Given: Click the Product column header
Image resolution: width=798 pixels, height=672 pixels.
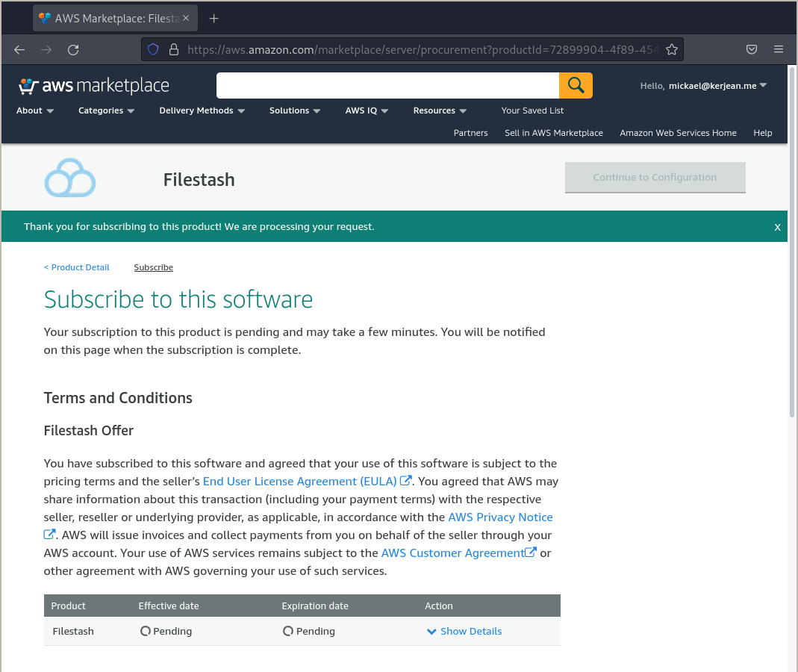Looking at the screenshot, I should point(68,606).
